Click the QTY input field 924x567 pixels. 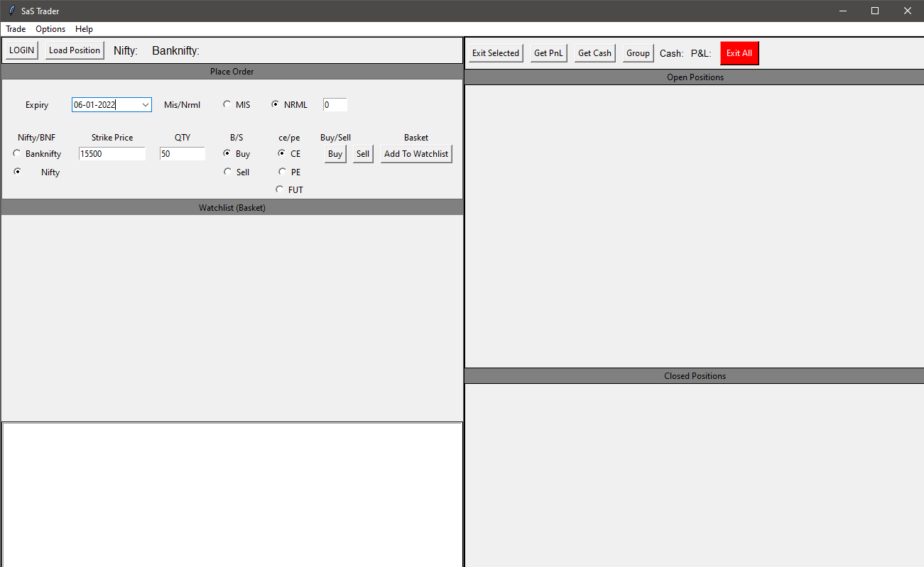pos(182,154)
